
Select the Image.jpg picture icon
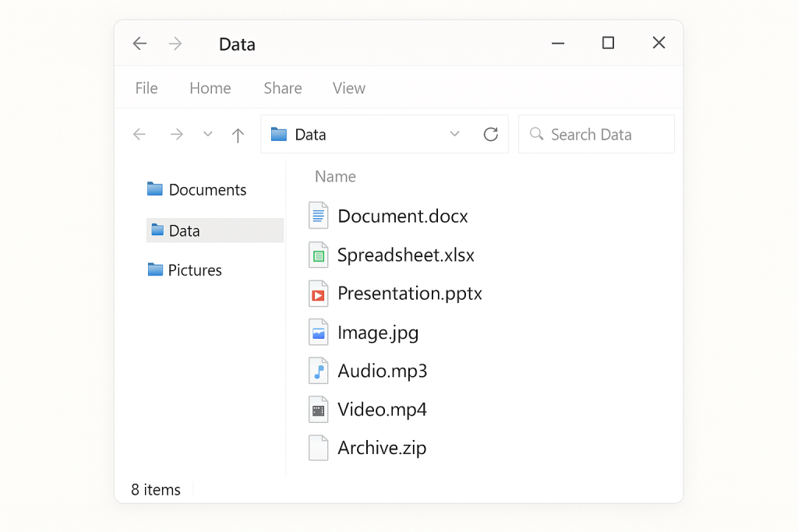[318, 333]
